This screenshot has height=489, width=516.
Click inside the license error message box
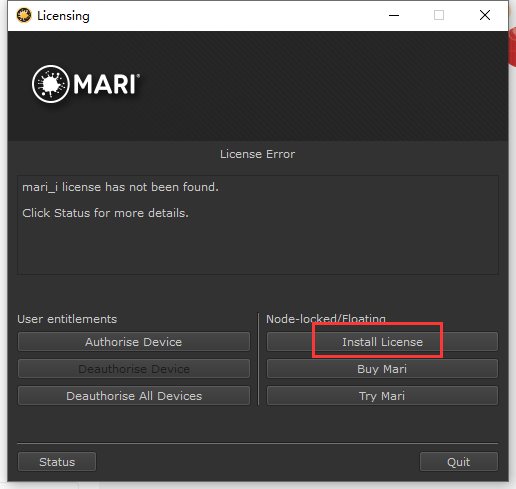pyautogui.click(x=258, y=225)
